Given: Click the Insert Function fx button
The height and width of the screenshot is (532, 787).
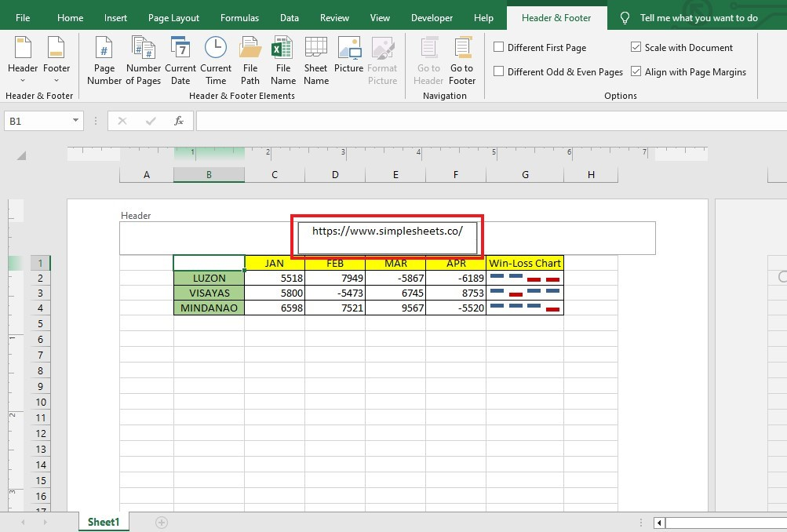Looking at the screenshot, I should 178,121.
